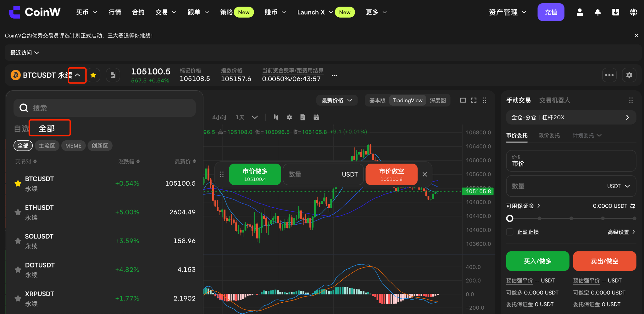The height and width of the screenshot is (314, 644).
Task: Open the contract info document icon beside BTCUSDT
Action: [113, 75]
